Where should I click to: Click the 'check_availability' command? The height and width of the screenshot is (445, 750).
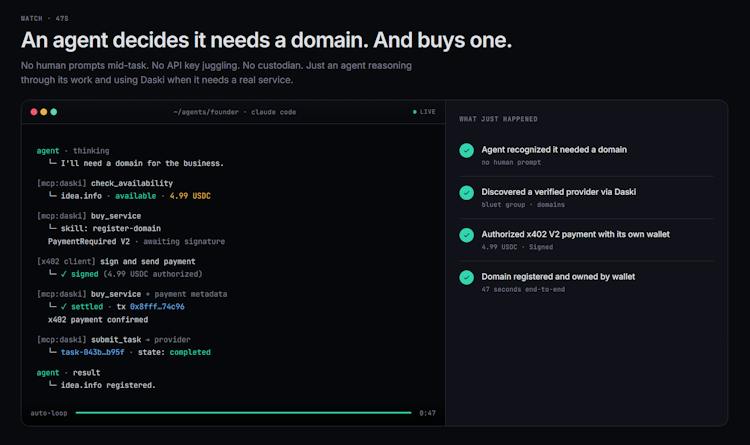pyautogui.click(x=132, y=183)
